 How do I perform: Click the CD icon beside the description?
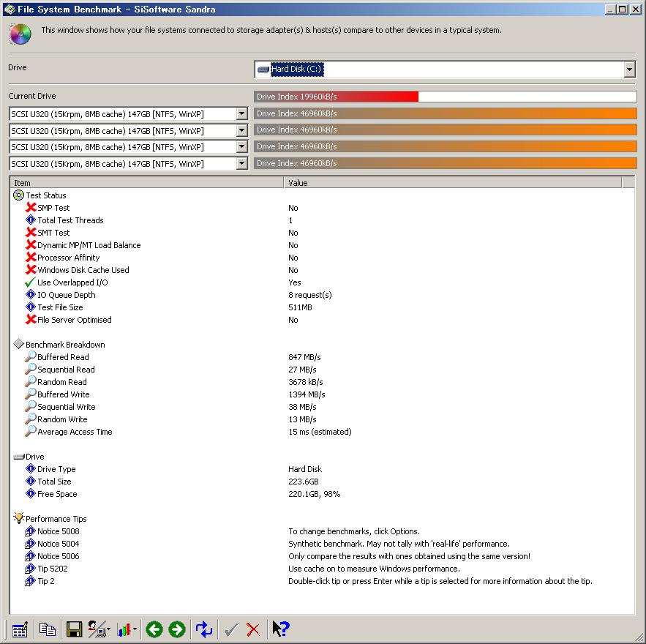point(20,34)
